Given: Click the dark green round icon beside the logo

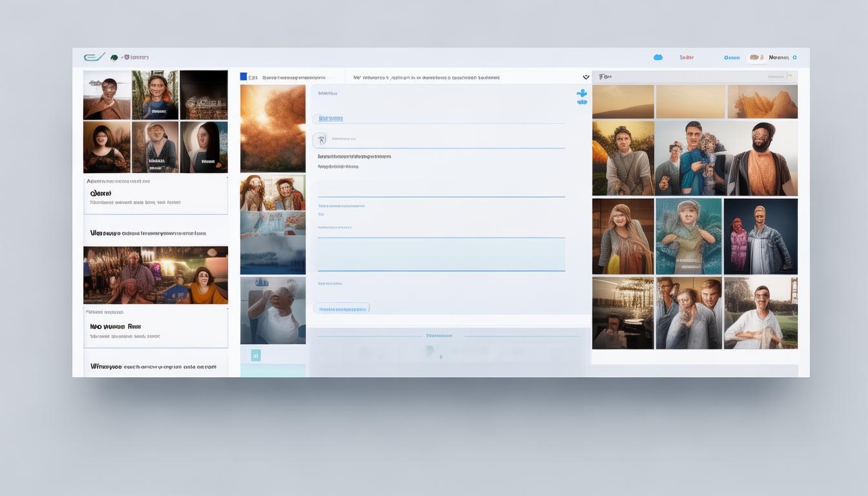Looking at the screenshot, I should tap(114, 57).
